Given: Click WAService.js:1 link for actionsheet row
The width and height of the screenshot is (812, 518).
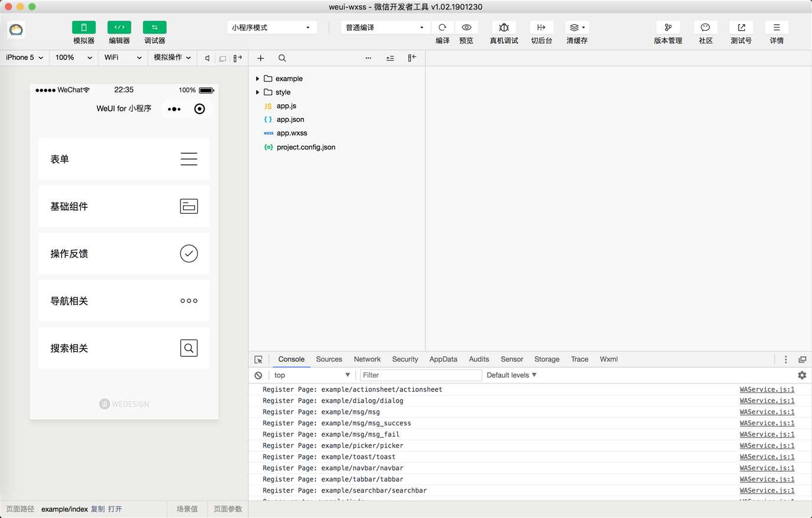Looking at the screenshot, I should click(767, 390).
